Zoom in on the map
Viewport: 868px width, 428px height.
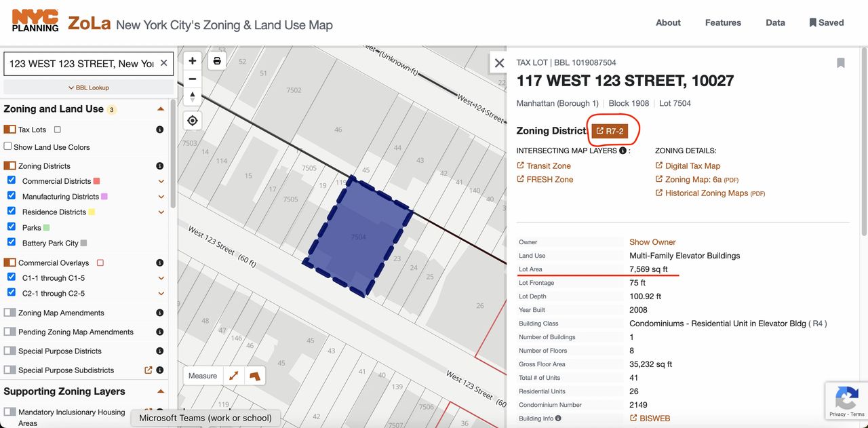click(x=193, y=61)
